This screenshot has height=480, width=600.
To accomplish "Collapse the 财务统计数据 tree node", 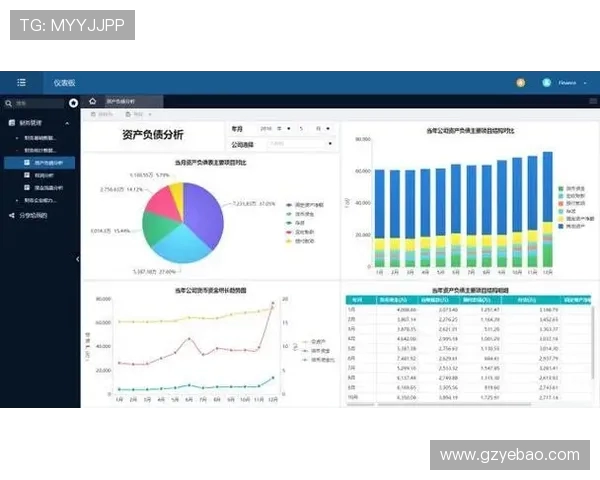I will click(17, 150).
